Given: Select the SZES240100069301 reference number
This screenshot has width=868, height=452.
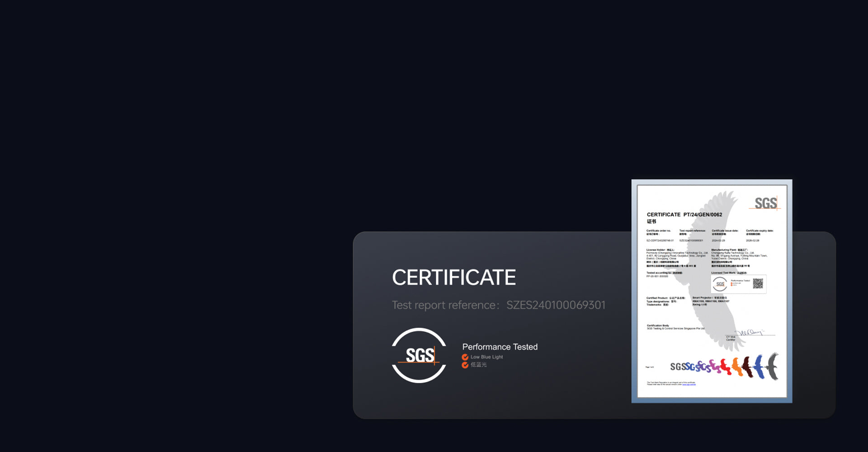Looking at the screenshot, I should tap(556, 305).
